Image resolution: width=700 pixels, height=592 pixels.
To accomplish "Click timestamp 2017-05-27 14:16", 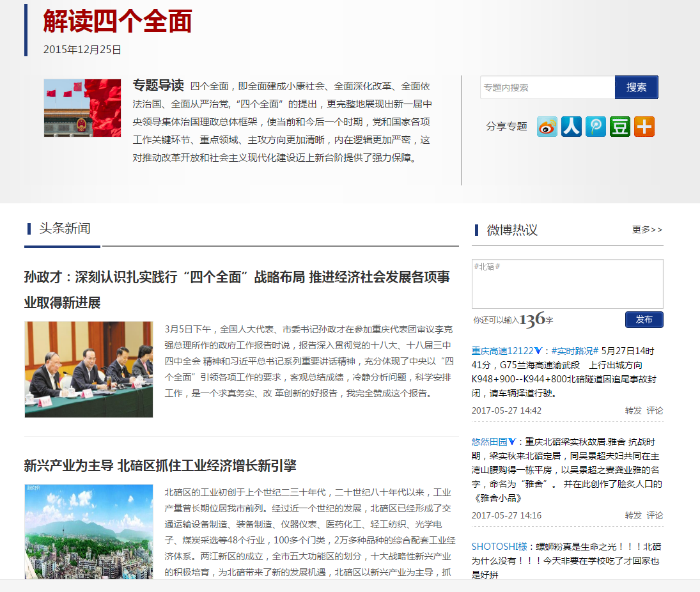I will (506, 516).
